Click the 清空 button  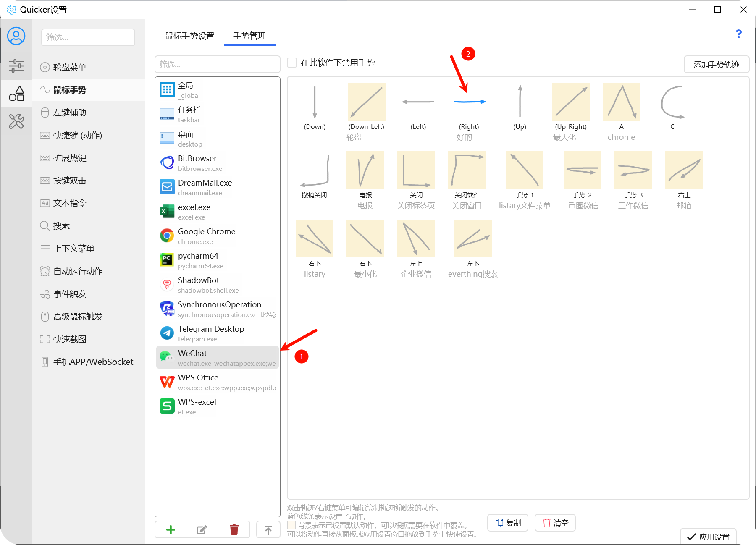pyautogui.click(x=555, y=523)
